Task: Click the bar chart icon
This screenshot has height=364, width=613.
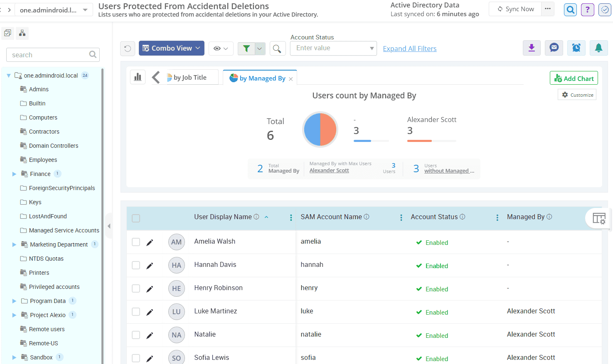Action: point(138,77)
